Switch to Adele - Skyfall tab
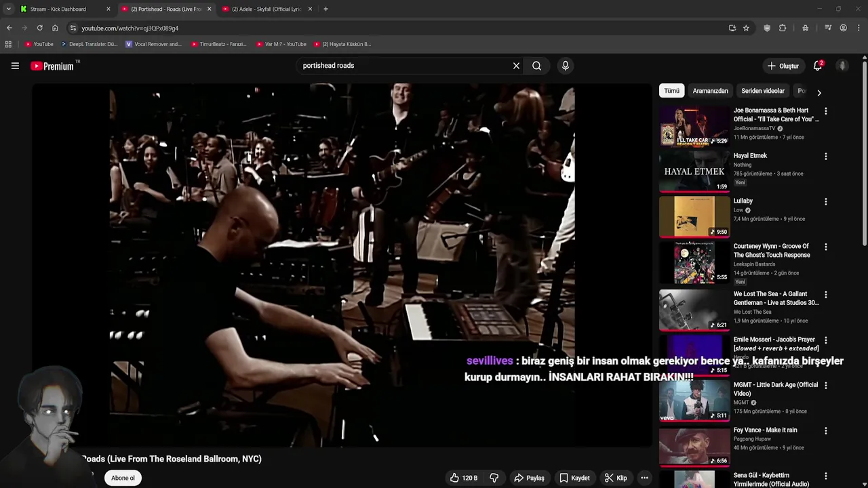 pyautogui.click(x=267, y=9)
